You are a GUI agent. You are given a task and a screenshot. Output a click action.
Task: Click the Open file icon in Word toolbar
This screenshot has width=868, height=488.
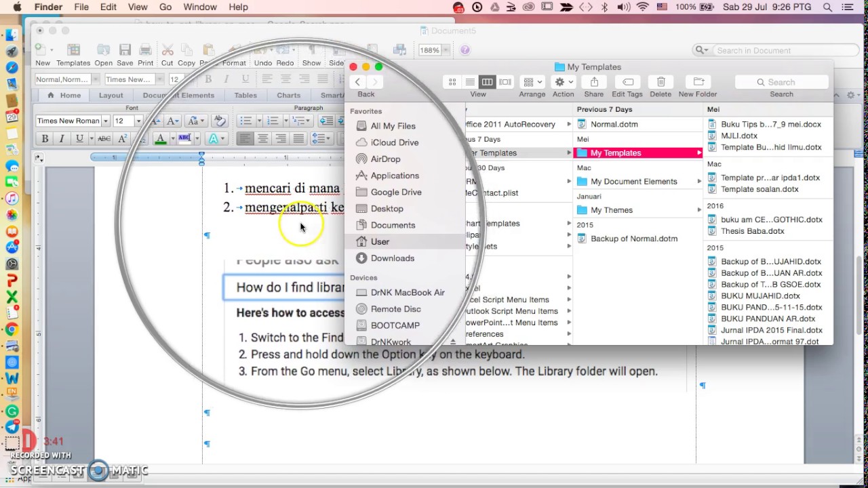[103, 50]
